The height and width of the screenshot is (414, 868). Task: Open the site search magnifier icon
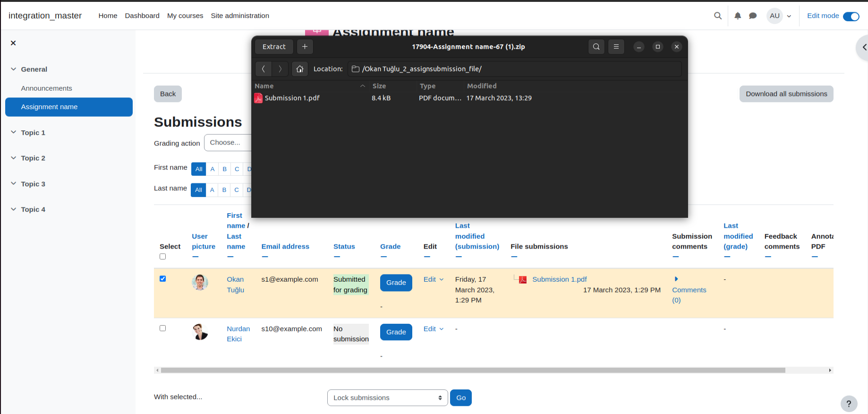tap(718, 16)
